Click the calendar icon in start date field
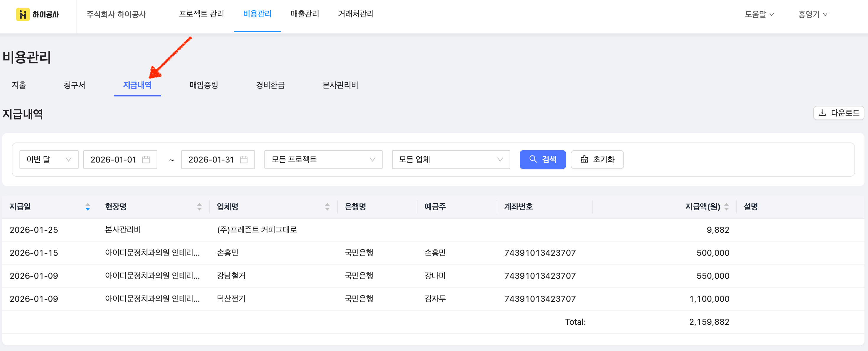The width and height of the screenshot is (868, 351). [x=146, y=160]
